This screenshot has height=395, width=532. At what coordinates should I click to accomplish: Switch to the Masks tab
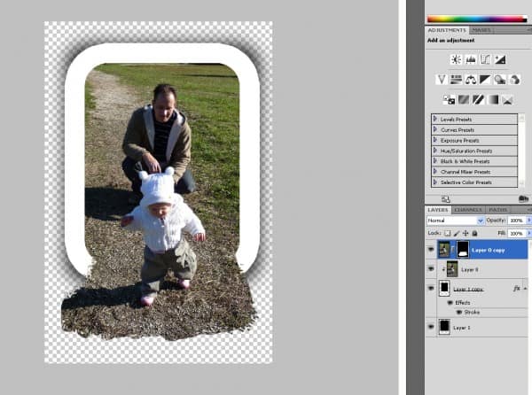point(481,29)
